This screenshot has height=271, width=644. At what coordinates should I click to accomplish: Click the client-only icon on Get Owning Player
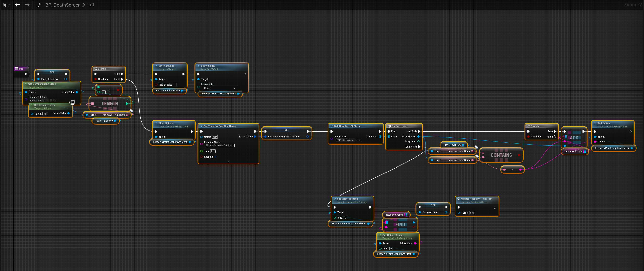[72, 102]
